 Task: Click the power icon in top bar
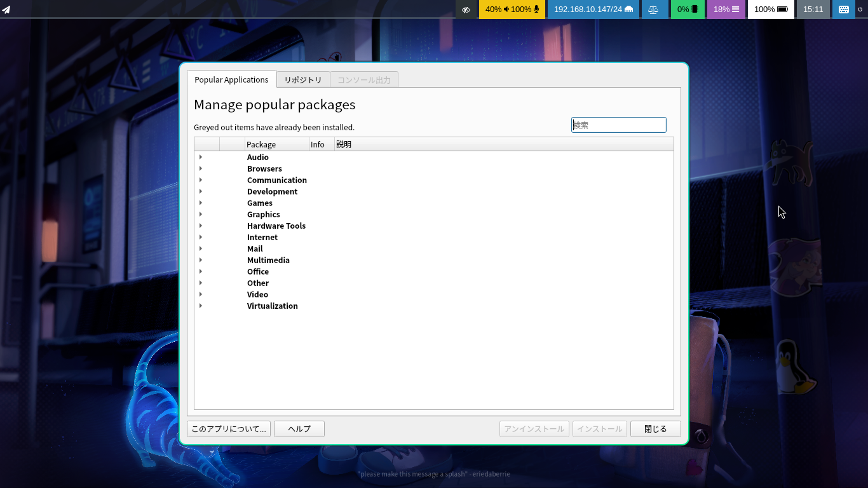[x=860, y=10]
